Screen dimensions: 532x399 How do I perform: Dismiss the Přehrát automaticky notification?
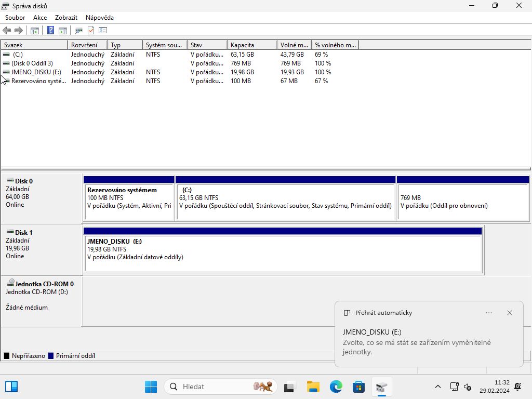click(x=510, y=313)
